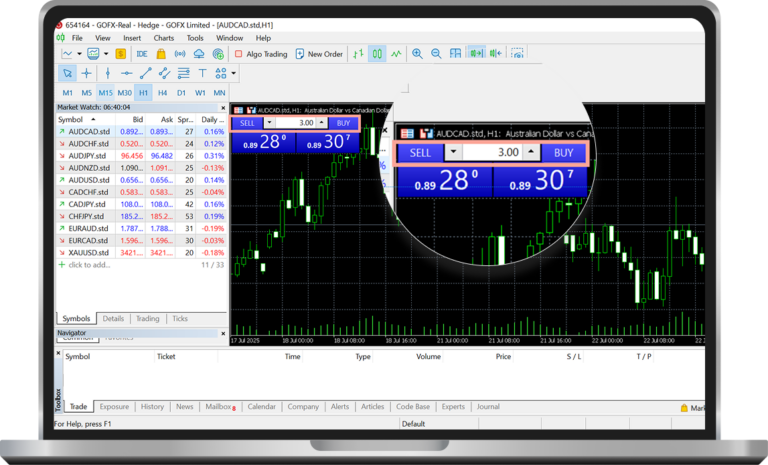Select the H4 timeframe
The height and width of the screenshot is (465, 768).
coord(163,93)
